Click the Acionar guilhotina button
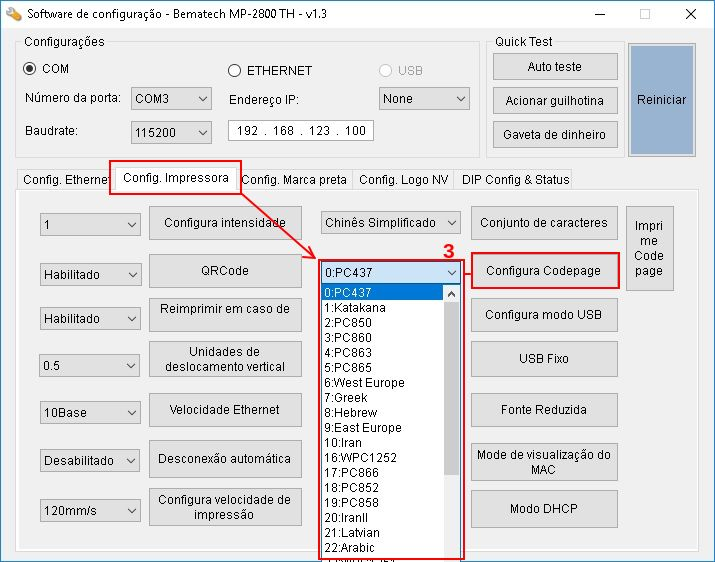This screenshot has width=715, height=562. click(x=555, y=100)
